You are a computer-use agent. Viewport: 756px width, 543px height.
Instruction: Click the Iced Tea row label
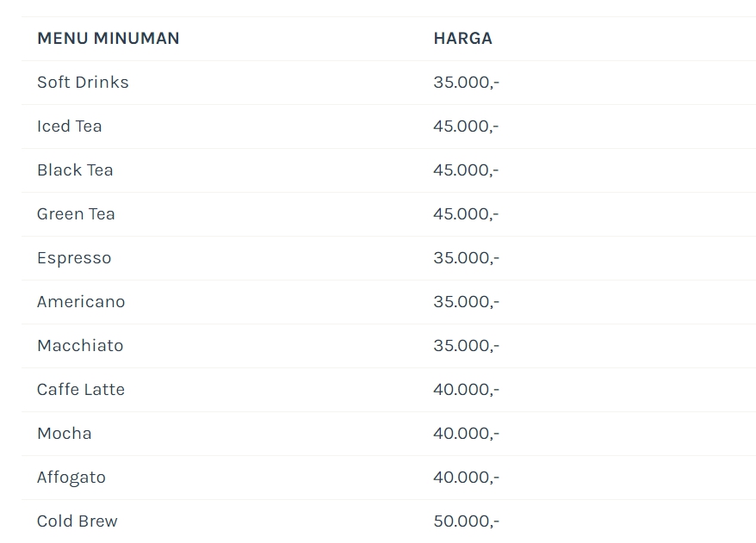[x=70, y=126]
